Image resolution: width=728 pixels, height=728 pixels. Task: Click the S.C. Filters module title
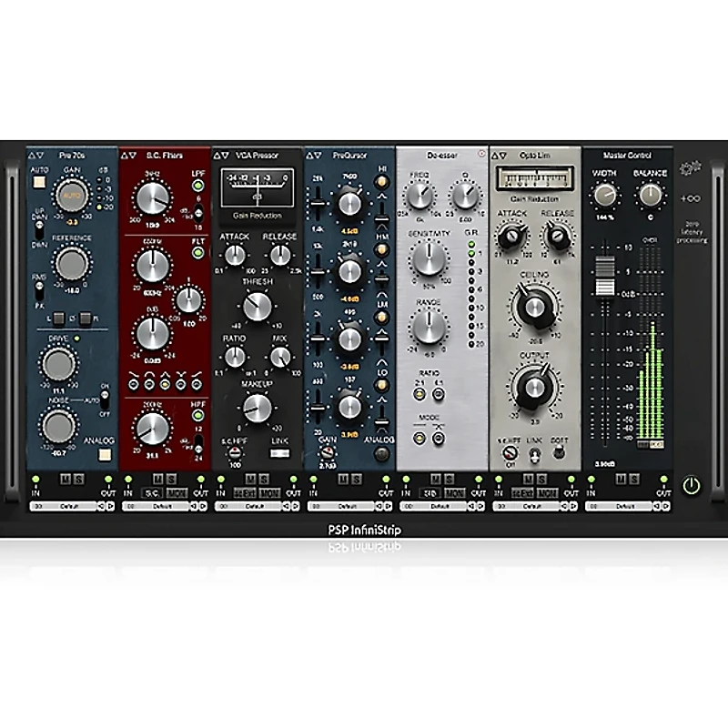[x=164, y=156]
